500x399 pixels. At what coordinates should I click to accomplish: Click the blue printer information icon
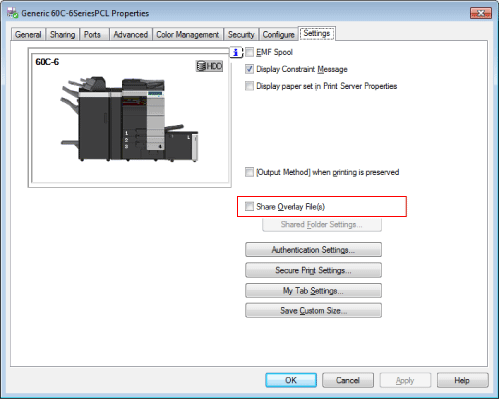236,52
